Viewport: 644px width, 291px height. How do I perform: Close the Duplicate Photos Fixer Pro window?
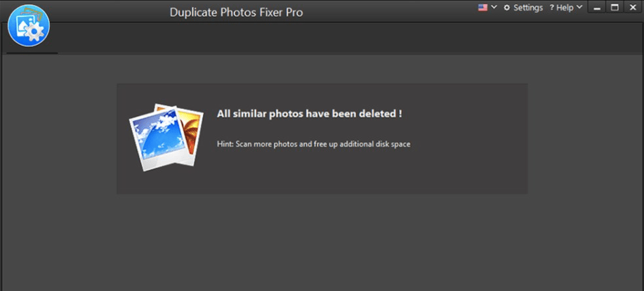(x=633, y=8)
